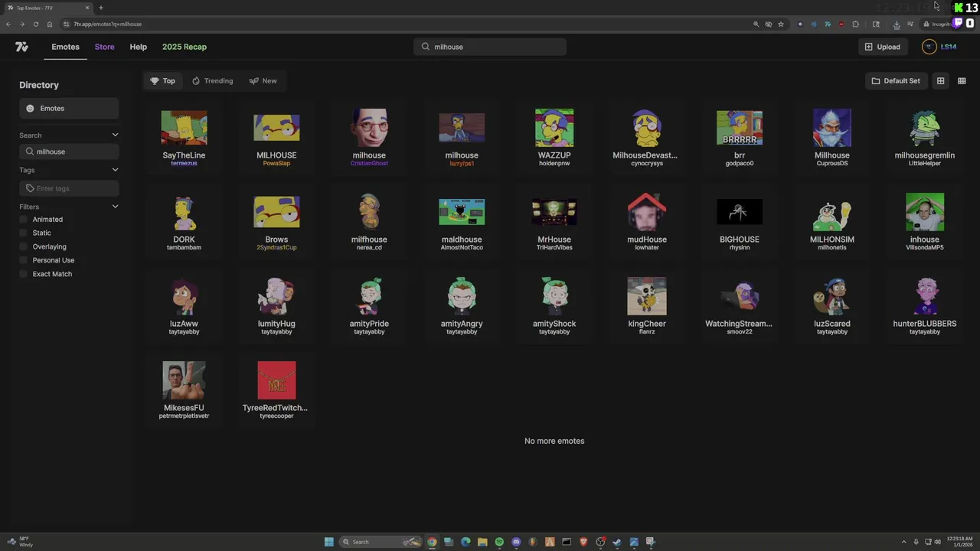Screen dimensions: 980x551
Task: Open Brave browser from the taskbar
Action: pyautogui.click(x=583, y=542)
